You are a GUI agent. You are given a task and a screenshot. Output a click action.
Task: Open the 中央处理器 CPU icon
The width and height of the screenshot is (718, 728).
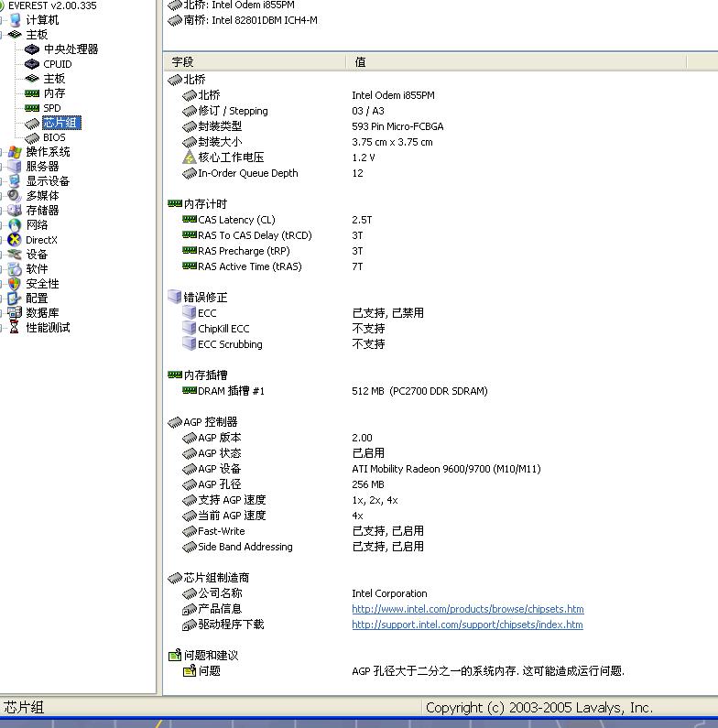click(31, 49)
